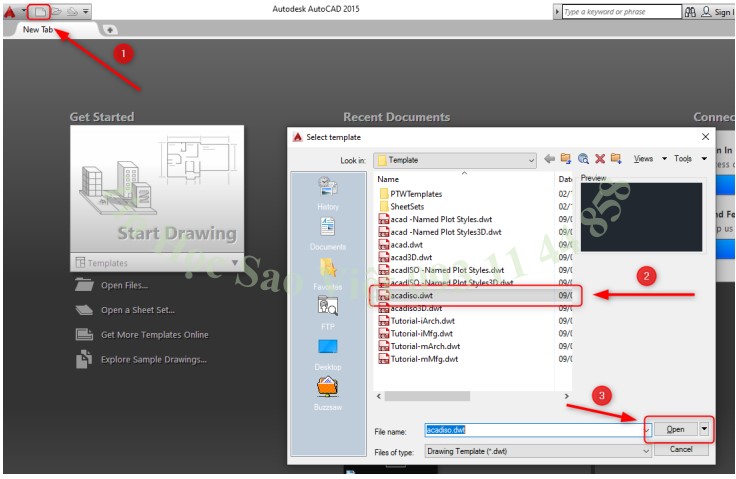This screenshot has width=736, height=479.
Task: Click the keyword search input field
Action: pyautogui.click(x=621, y=12)
